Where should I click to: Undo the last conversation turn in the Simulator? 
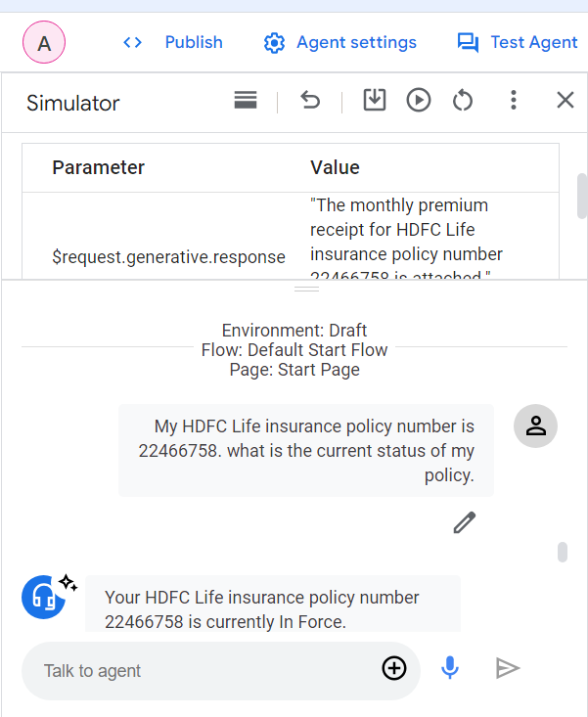point(310,100)
